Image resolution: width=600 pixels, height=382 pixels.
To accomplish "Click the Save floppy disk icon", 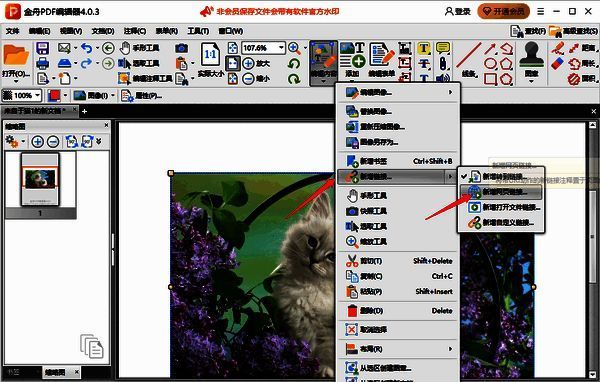I will [42, 48].
